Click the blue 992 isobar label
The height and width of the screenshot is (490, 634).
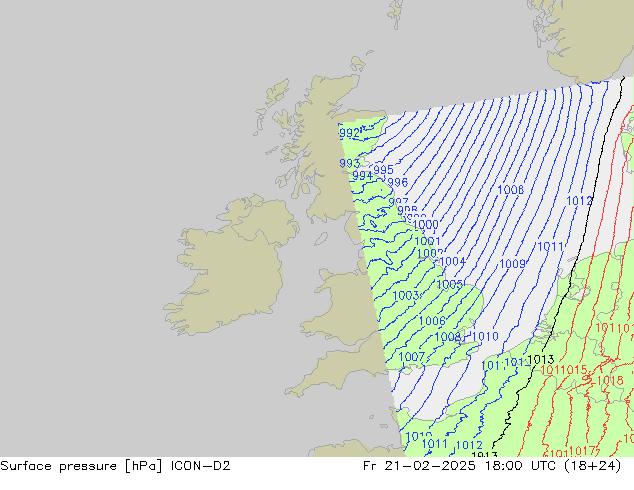click(349, 133)
